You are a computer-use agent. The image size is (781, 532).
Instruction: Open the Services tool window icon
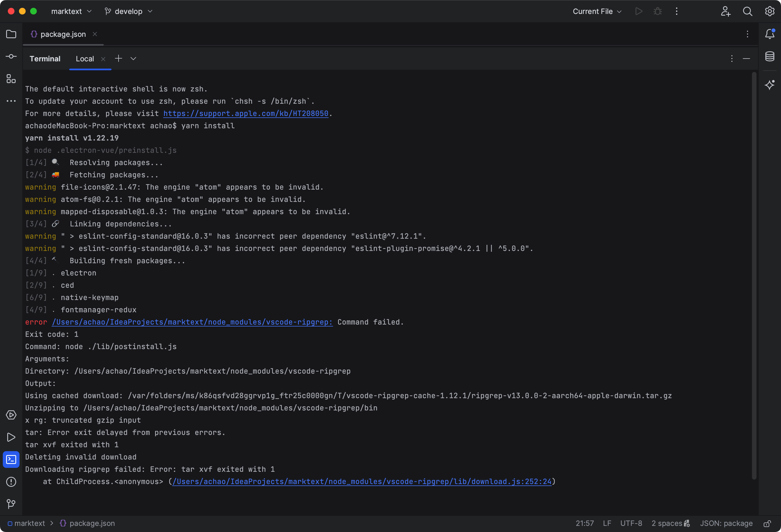11,415
